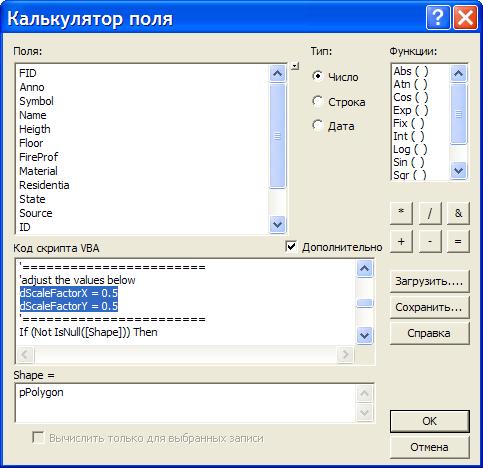The image size is (483, 468).
Task: Insert the equals = operator
Action: click(458, 241)
